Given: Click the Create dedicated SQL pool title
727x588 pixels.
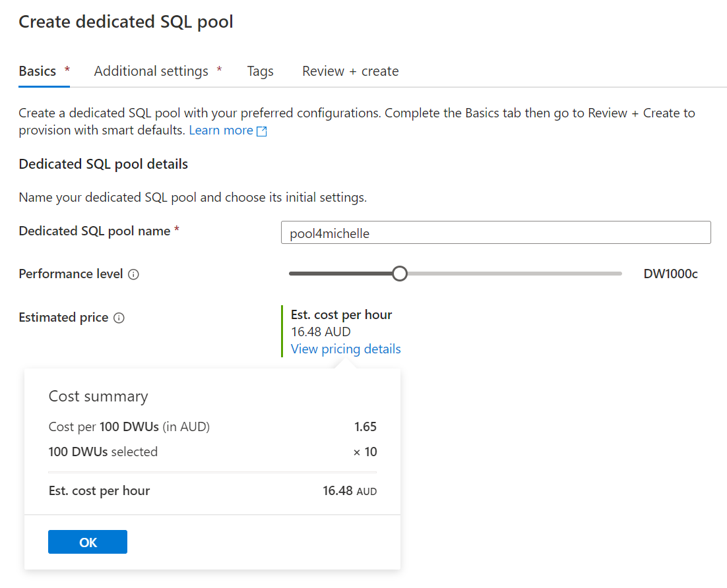Looking at the screenshot, I should 126,22.
